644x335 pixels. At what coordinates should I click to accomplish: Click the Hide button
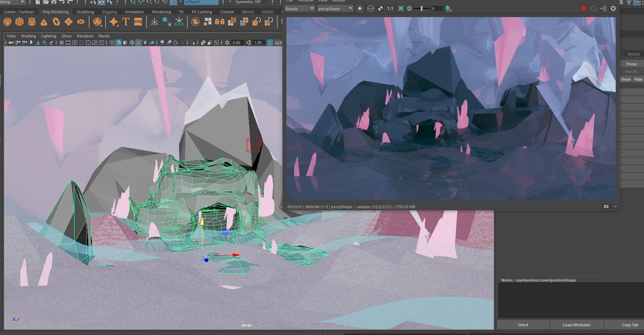[x=638, y=79]
